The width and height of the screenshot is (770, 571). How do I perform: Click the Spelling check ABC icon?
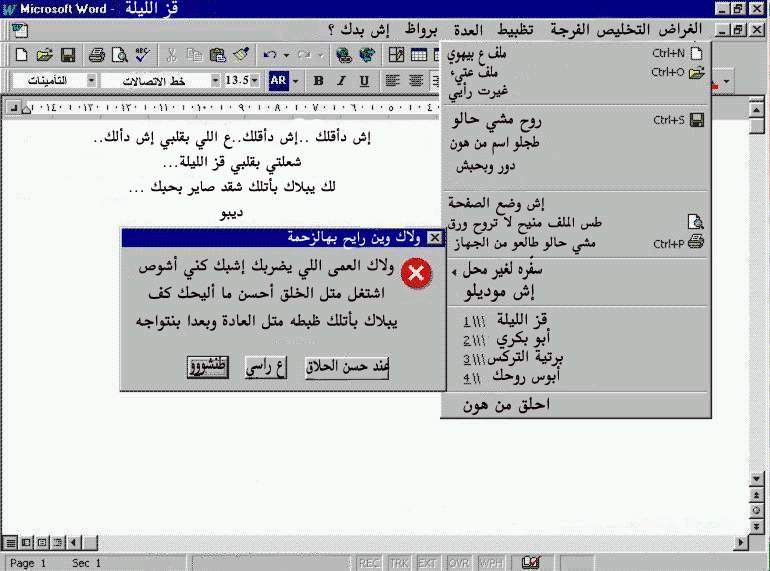(x=142, y=54)
